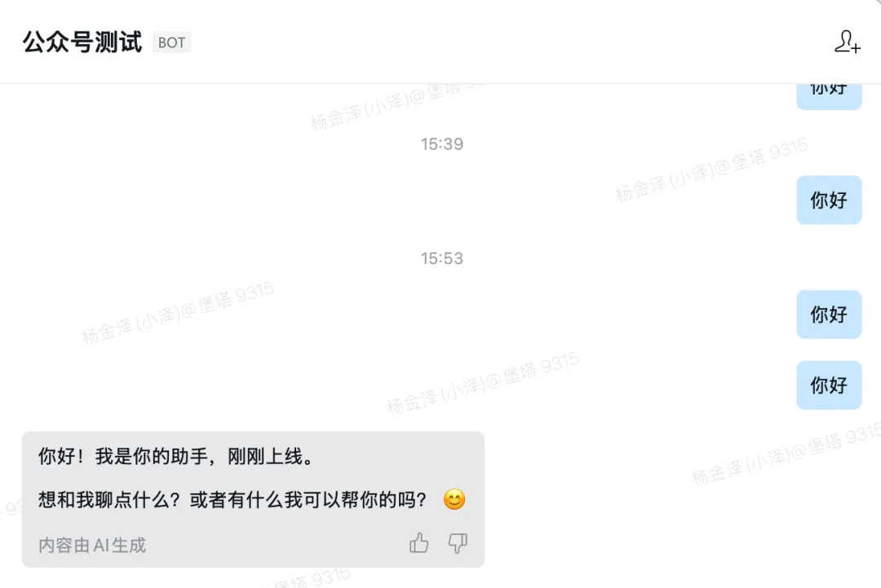Click the smiling emoji in bot reply

coord(454,499)
